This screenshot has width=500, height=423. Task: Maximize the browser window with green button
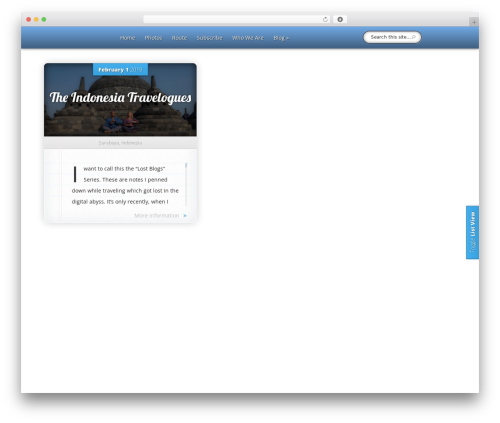click(44, 19)
